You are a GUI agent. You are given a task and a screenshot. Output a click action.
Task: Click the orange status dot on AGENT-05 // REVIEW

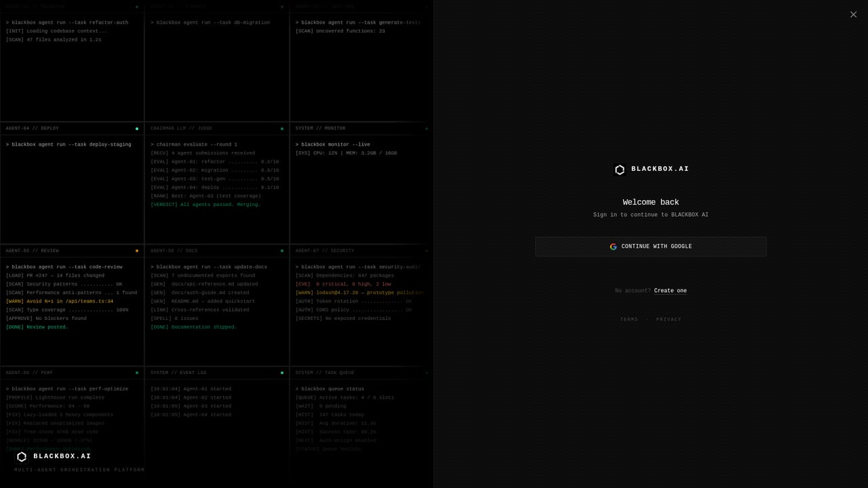pos(137,251)
